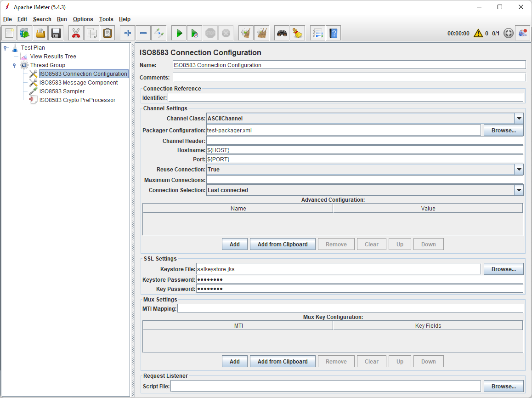Save the test plan with floppy icon
Image resolution: width=532 pixels, height=398 pixels.
tap(56, 33)
